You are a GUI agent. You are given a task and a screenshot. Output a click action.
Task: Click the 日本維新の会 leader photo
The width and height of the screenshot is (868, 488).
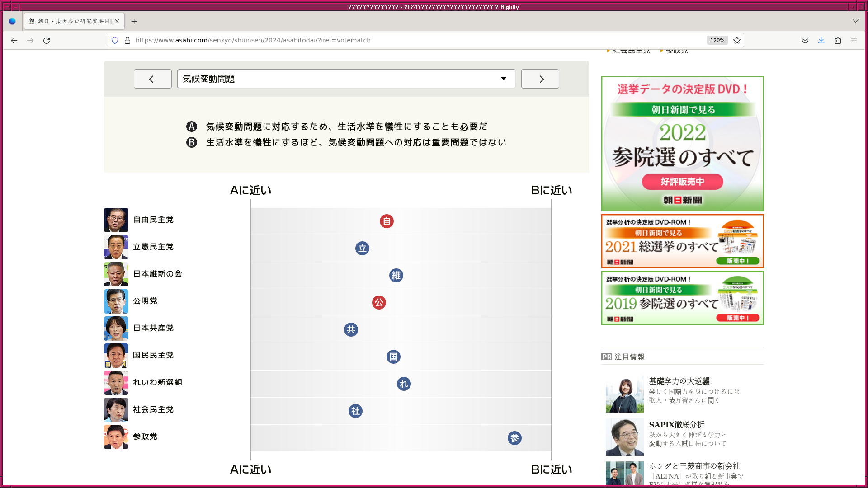[x=116, y=274]
